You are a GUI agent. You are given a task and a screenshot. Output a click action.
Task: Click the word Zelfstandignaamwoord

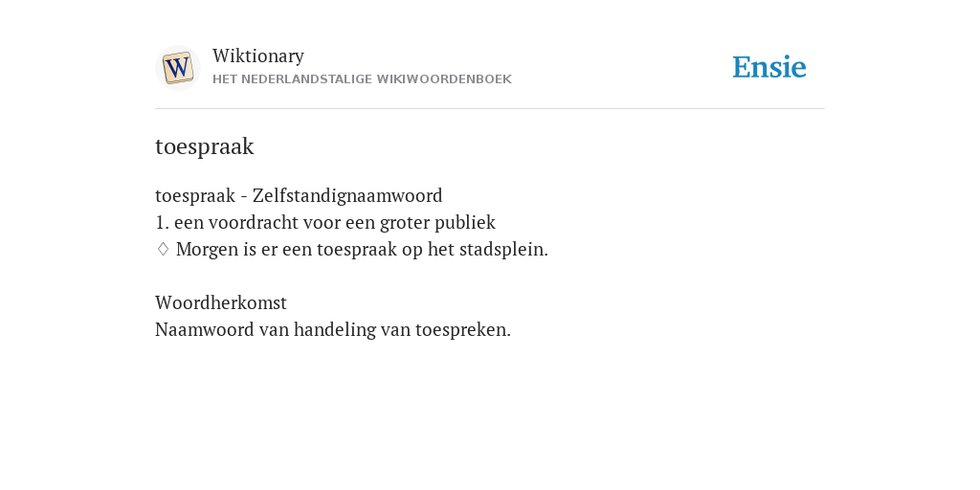[x=347, y=195]
